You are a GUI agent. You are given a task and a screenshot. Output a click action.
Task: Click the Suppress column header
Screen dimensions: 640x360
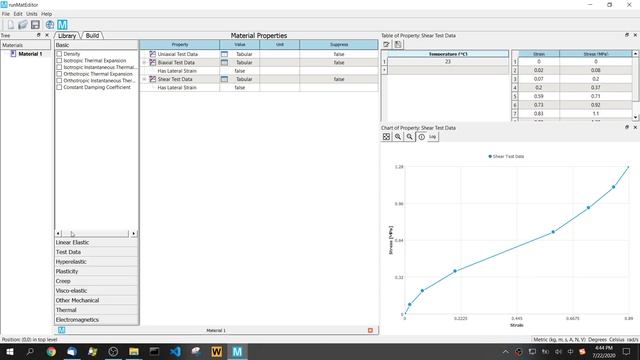coord(339,44)
